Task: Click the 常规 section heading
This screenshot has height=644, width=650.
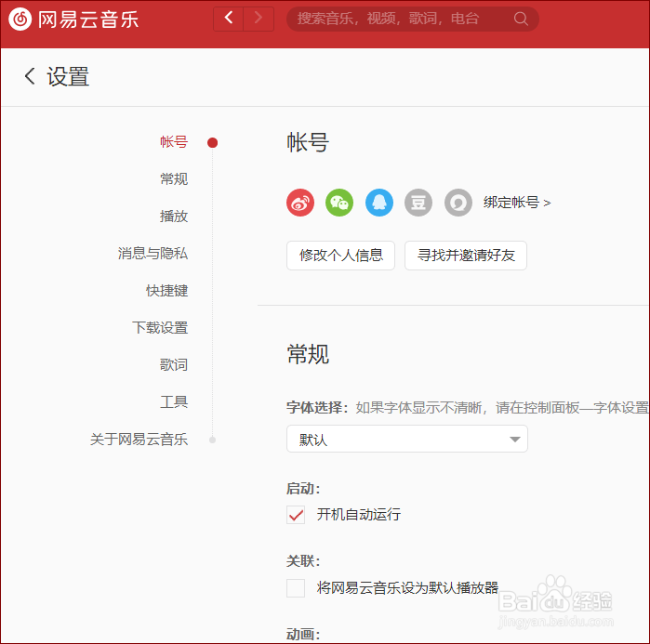Action: (308, 354)
